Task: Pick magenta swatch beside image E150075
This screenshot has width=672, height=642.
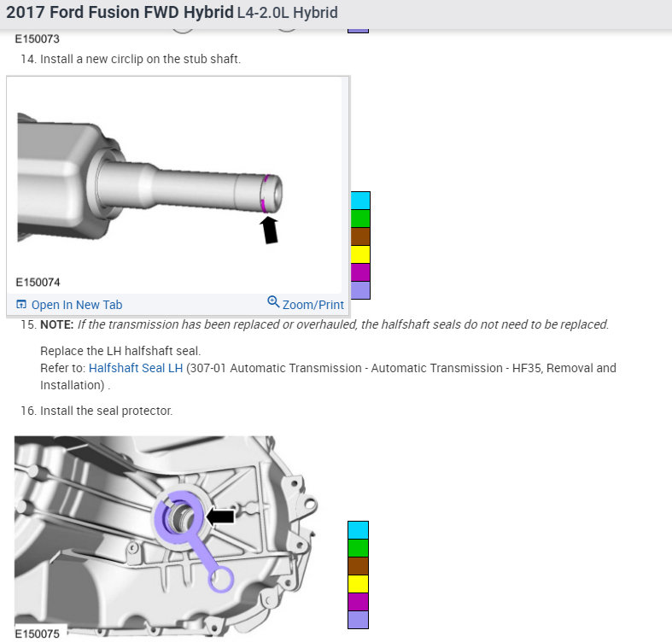Action: tap(359, 602)
